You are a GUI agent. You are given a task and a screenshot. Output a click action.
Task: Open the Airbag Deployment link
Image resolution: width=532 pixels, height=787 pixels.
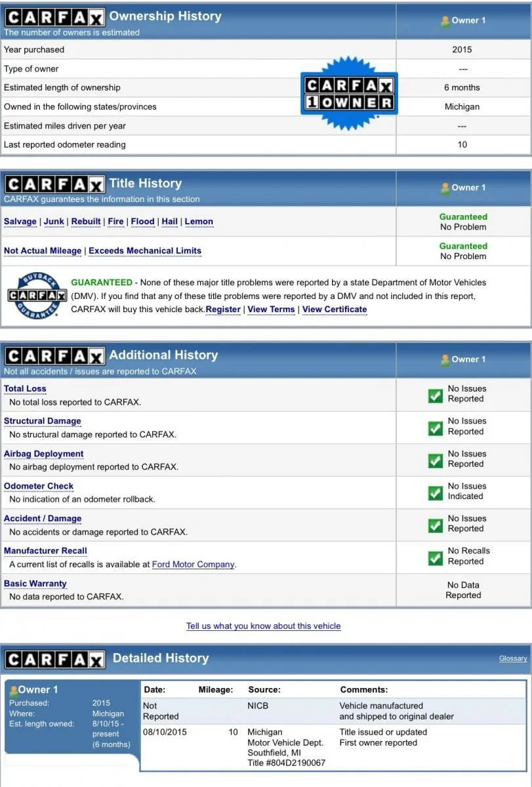tap(44, 454)
